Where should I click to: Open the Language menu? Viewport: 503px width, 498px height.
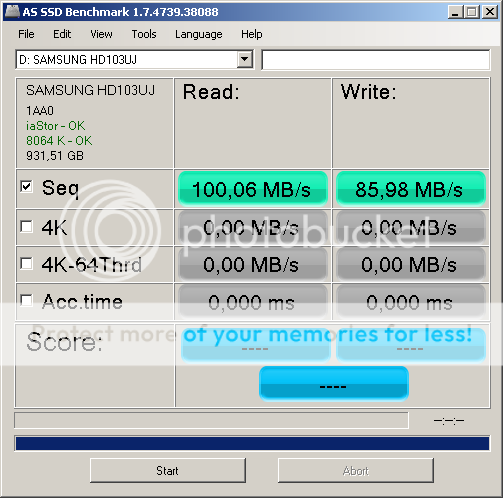pyautogui.click(x=199, y=34)
